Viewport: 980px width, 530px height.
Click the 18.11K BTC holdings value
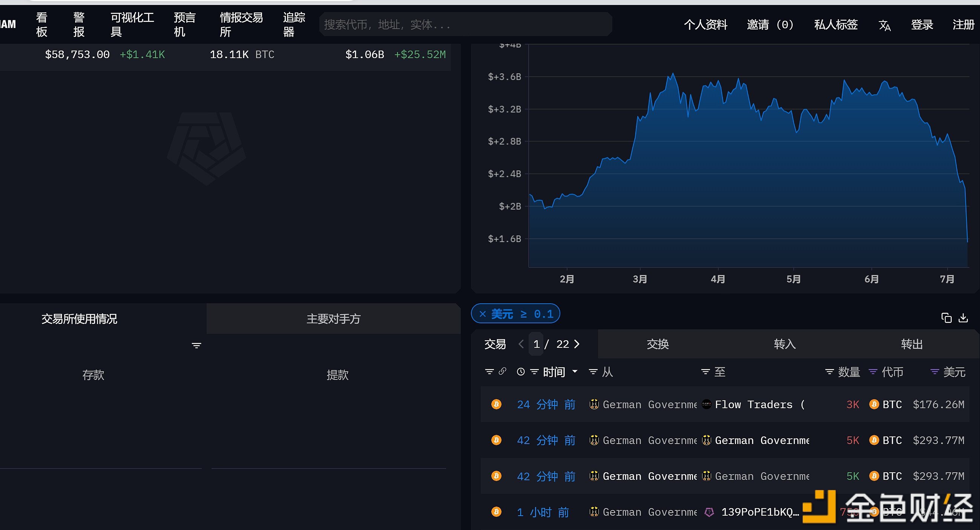(242, 54)
